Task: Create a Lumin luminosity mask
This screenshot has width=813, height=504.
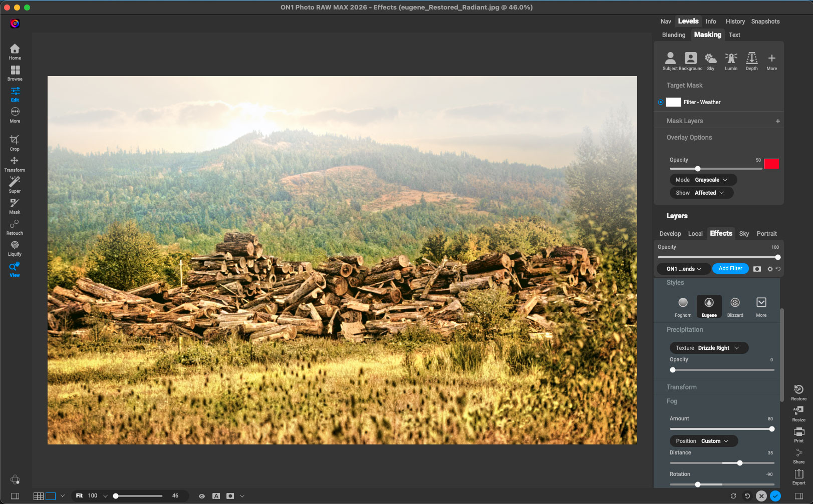Action: [x=731, y=61]
